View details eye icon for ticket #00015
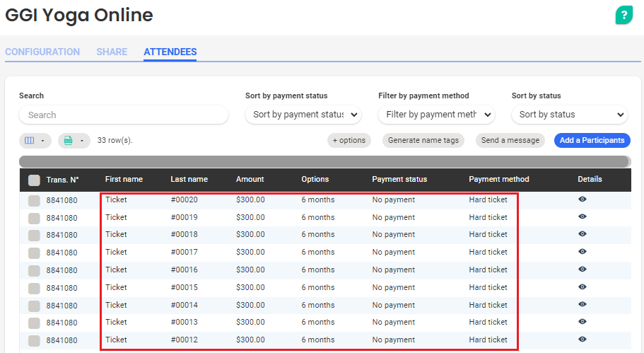Viewport: 644px width, 353px height. coord(582,287)
